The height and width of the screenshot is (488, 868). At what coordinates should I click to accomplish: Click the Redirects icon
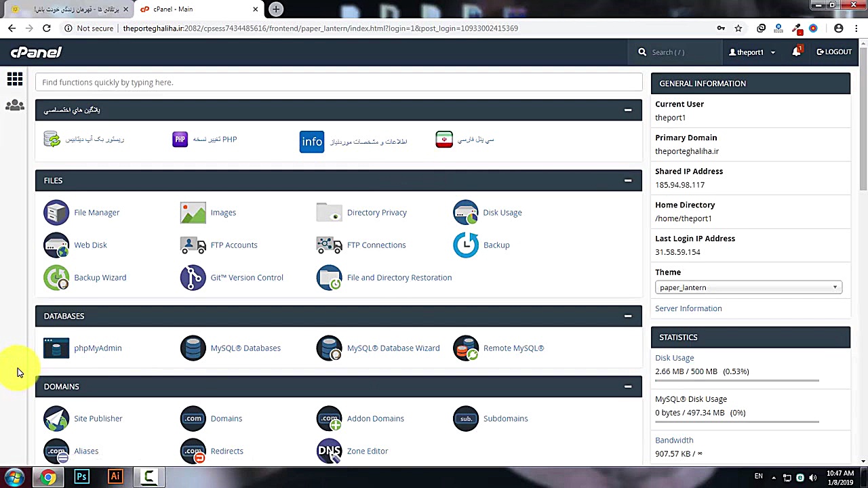[x=193, y=451]
